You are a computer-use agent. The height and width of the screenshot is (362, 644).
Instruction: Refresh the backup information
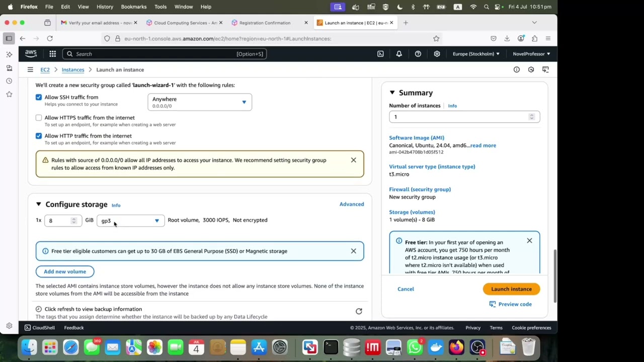359,311
